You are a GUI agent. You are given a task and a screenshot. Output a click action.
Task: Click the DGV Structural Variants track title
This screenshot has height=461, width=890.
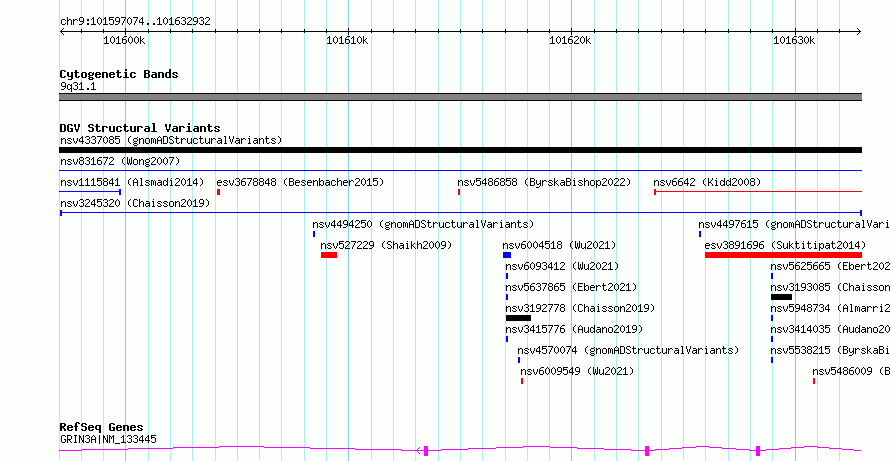click(x=140, y=128)
